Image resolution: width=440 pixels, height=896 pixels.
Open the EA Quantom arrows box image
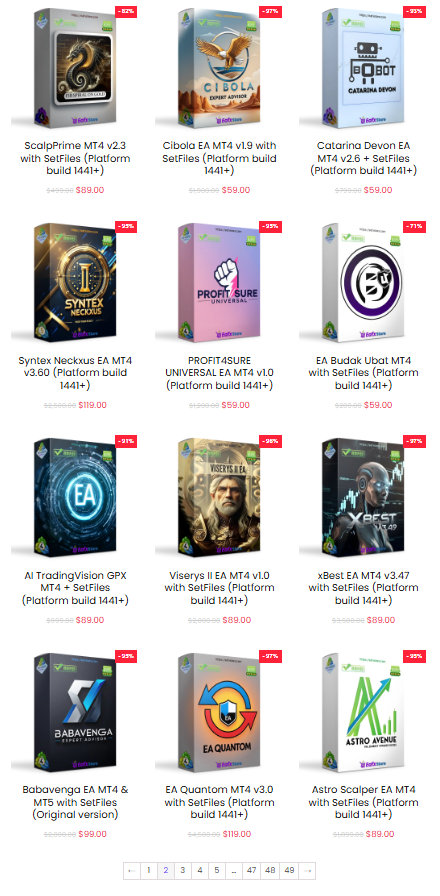point(219,712)
